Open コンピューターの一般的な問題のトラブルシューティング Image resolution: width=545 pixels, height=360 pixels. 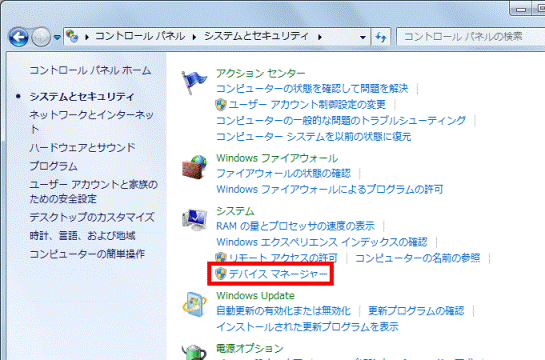(x=341, y=120)
